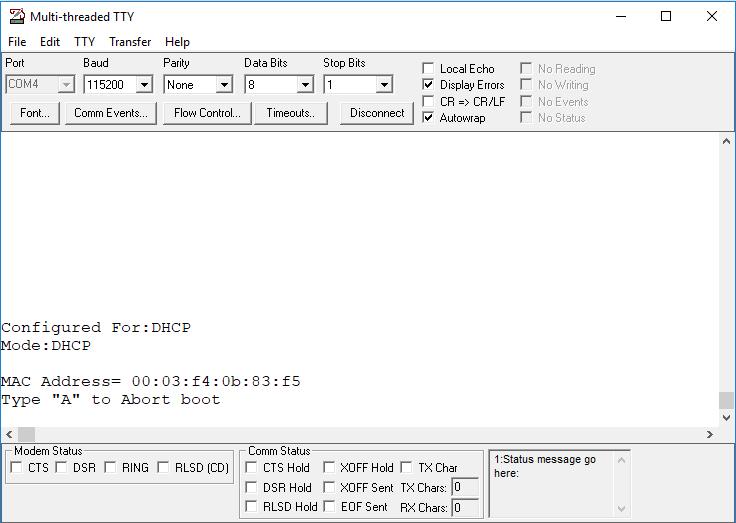
Task: Expand the Stop Bits dropdown
Action: point(384,85)
